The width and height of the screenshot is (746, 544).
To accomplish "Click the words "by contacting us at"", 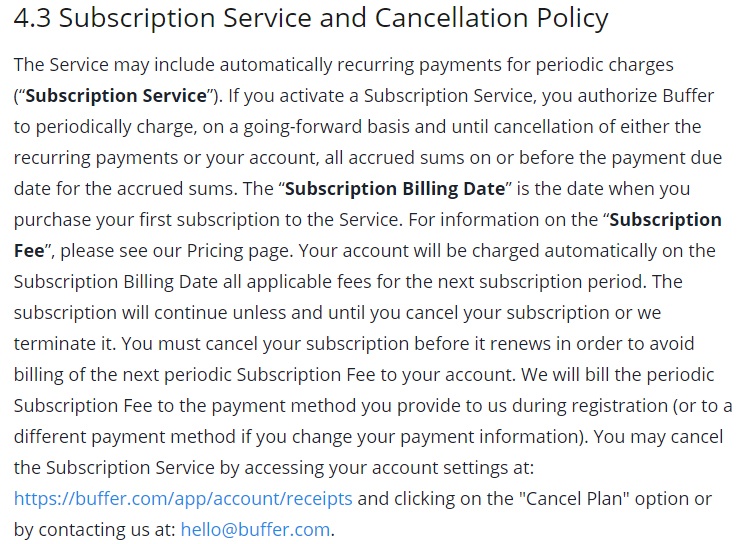I will click(x=95, y=529).
